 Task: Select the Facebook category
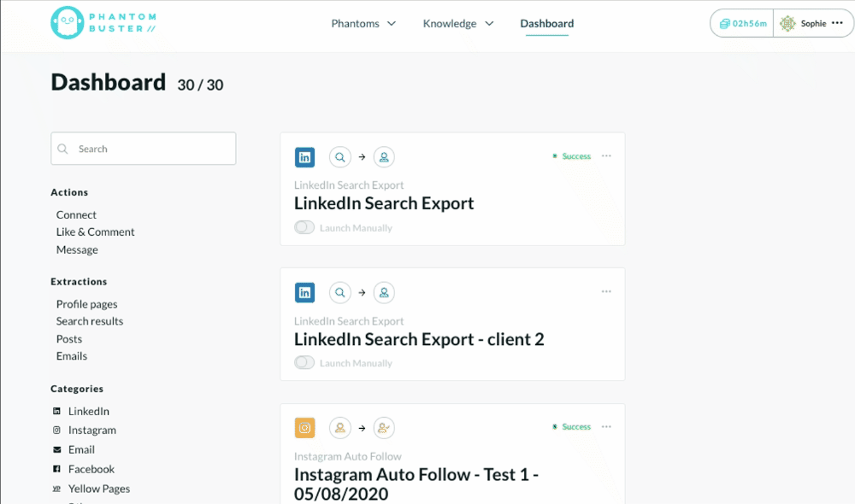pyautogui.click(x=91, y=469)
